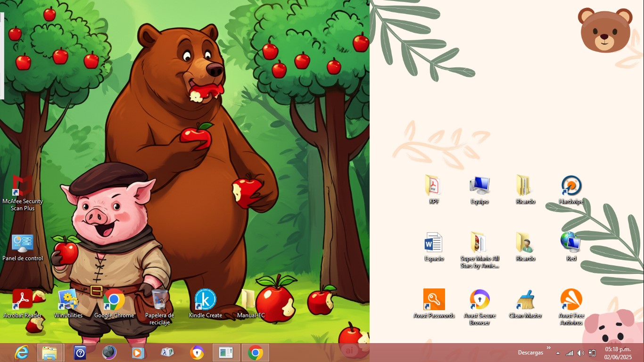Screen dimensions: 644x362
Task: Click the 02/06/2025 date in the tray
Action: [x=618, y=357]
